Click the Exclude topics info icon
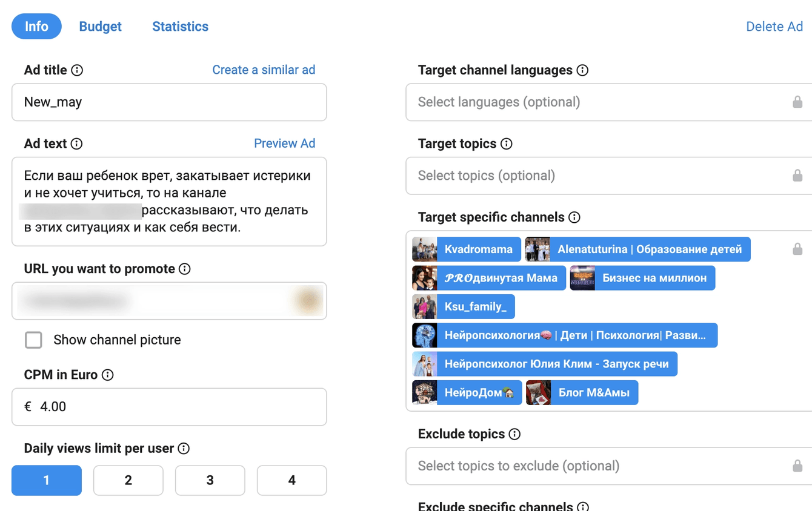 [x=514, y=434]
